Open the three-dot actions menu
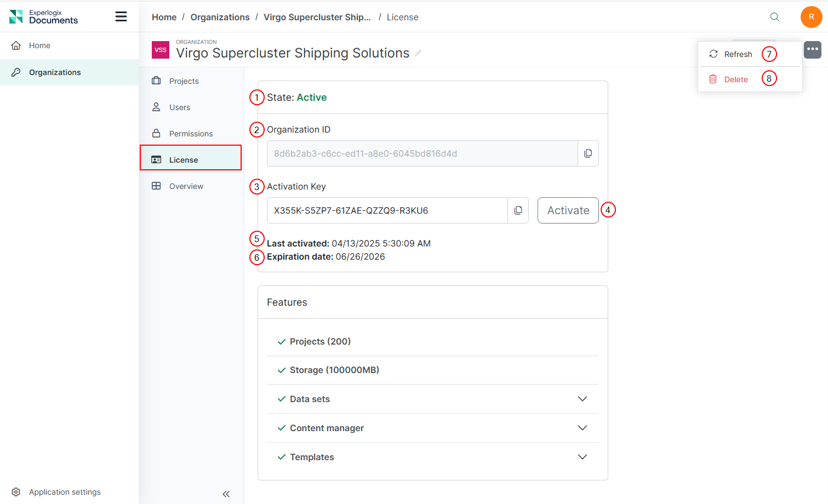 pyautogui.click(x=813, y=50)
